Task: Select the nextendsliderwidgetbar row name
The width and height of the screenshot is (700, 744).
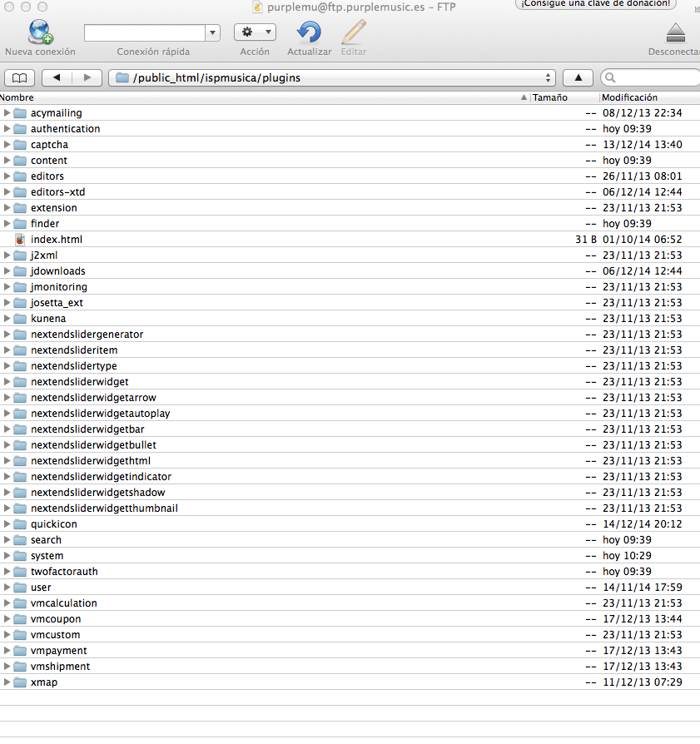Action: tap(87, 429)
